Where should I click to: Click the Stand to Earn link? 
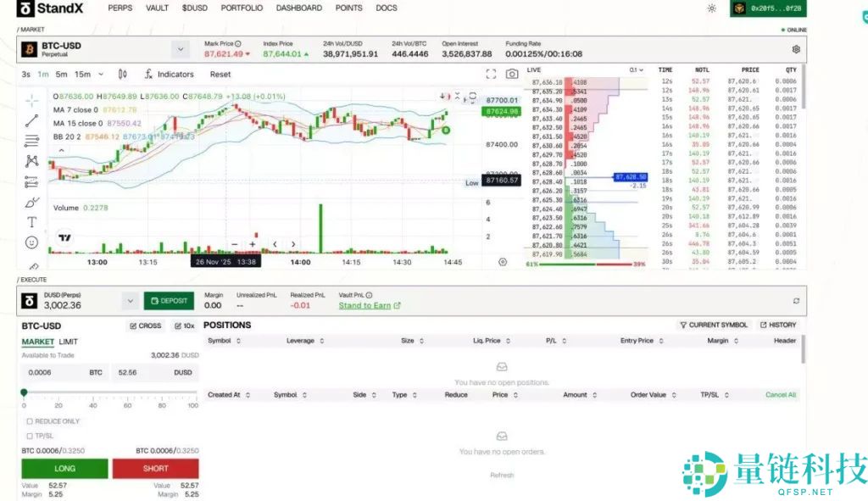368,304
